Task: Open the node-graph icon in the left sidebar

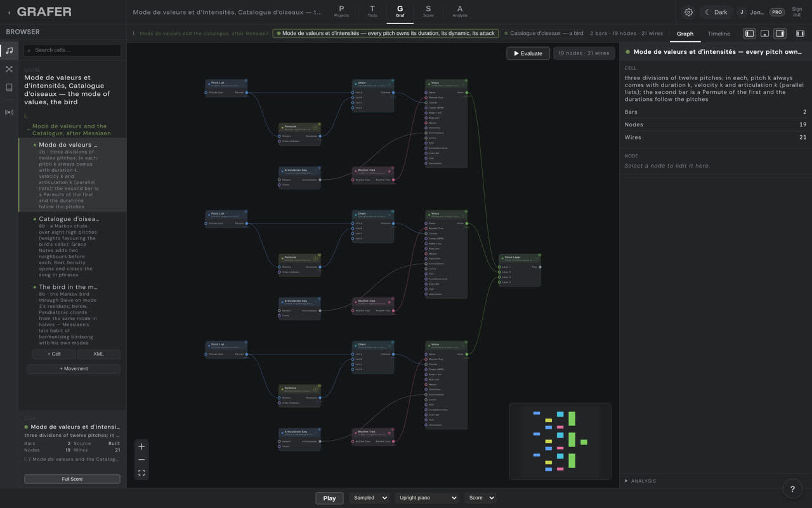Action: click(9, 69)
